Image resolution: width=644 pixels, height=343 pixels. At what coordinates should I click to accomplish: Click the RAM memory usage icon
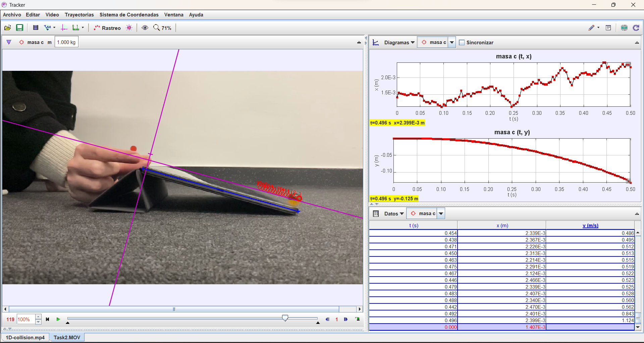pos(624,28)
